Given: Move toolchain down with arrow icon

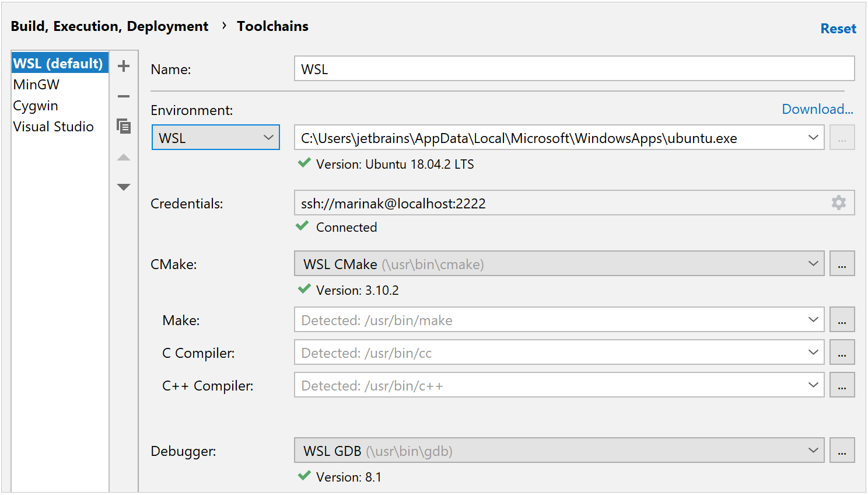Looking at the screenshot, I should (x=124, y=187).
